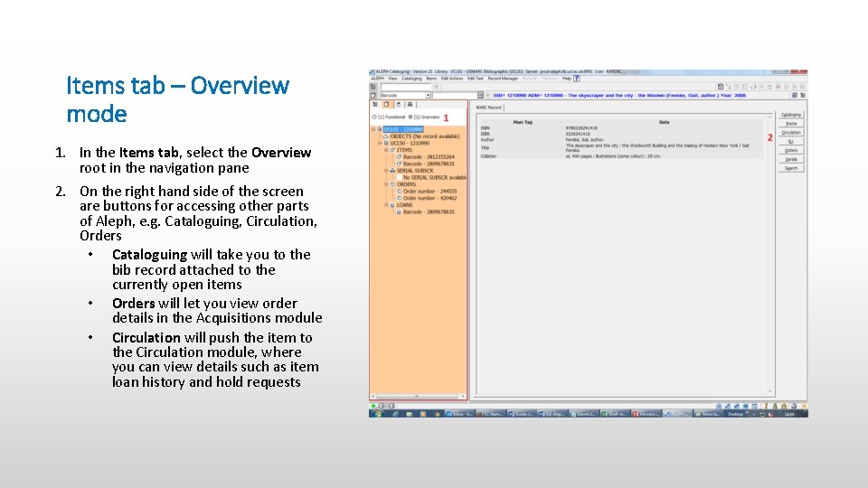This screenshot has height=488, width=868.
Task: Click the Excel Shelf taskbar button
Action: coord(615,414)
